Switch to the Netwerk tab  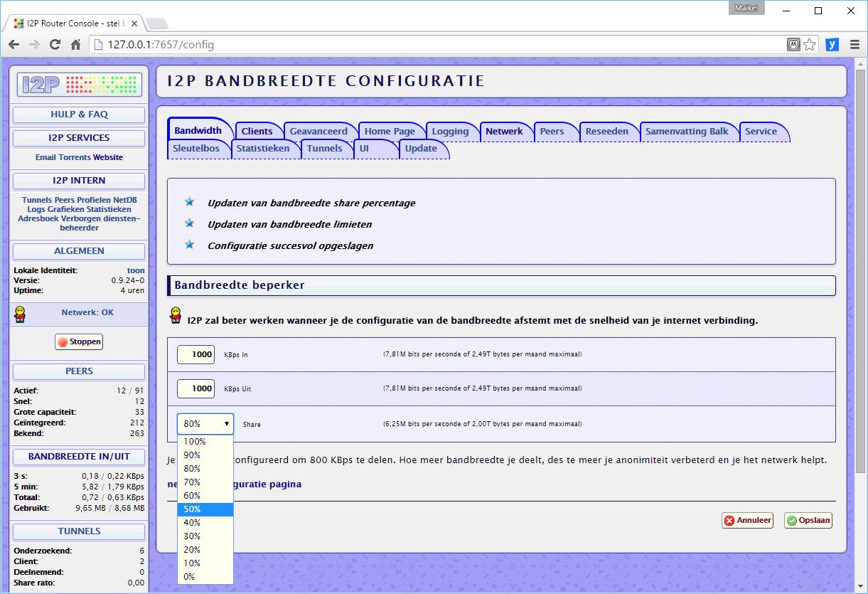[x=505, y=131]
